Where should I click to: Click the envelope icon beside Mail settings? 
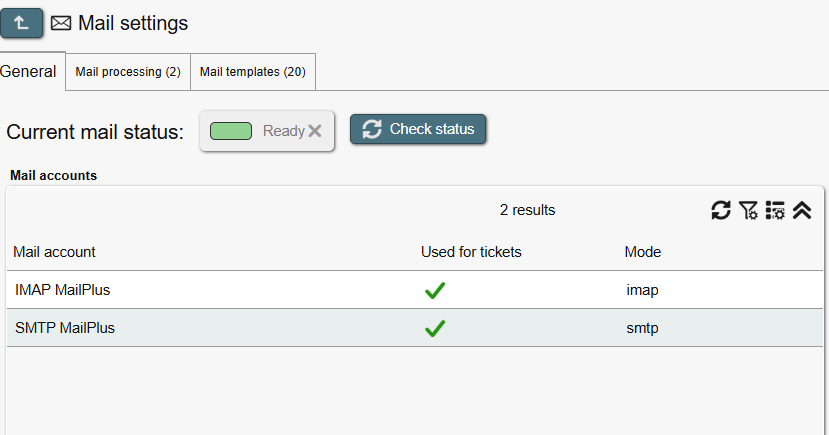[x=61, y=23]
